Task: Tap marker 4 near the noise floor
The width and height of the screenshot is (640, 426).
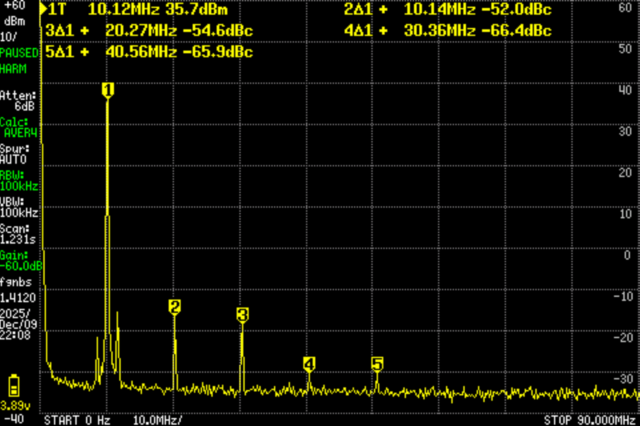Action: [309, 363]
